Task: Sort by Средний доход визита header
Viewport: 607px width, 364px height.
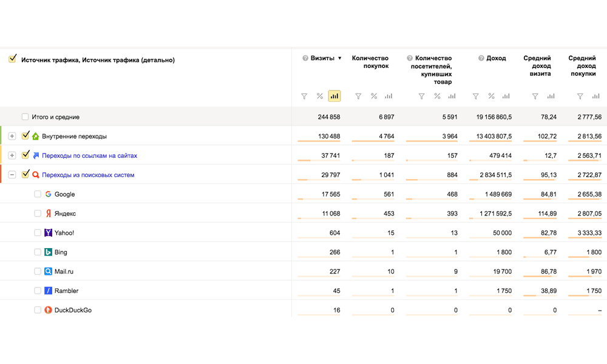Action: point(537,66)
